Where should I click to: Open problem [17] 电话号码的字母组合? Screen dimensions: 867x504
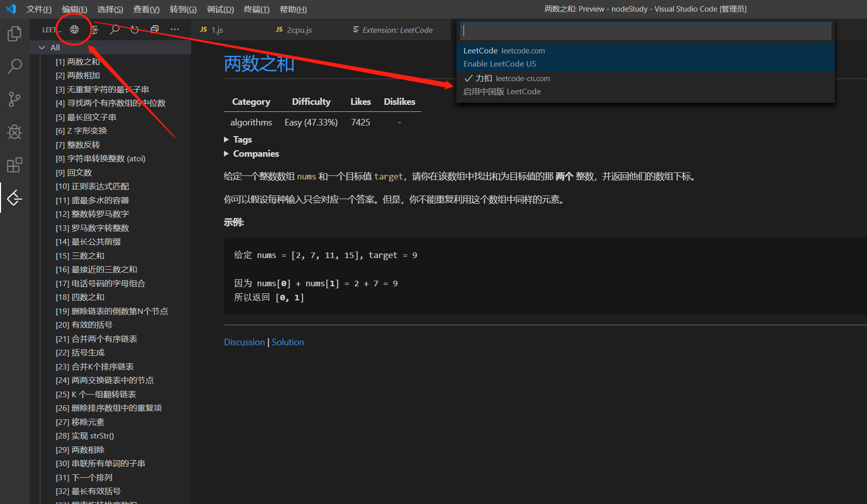(100, 283)
